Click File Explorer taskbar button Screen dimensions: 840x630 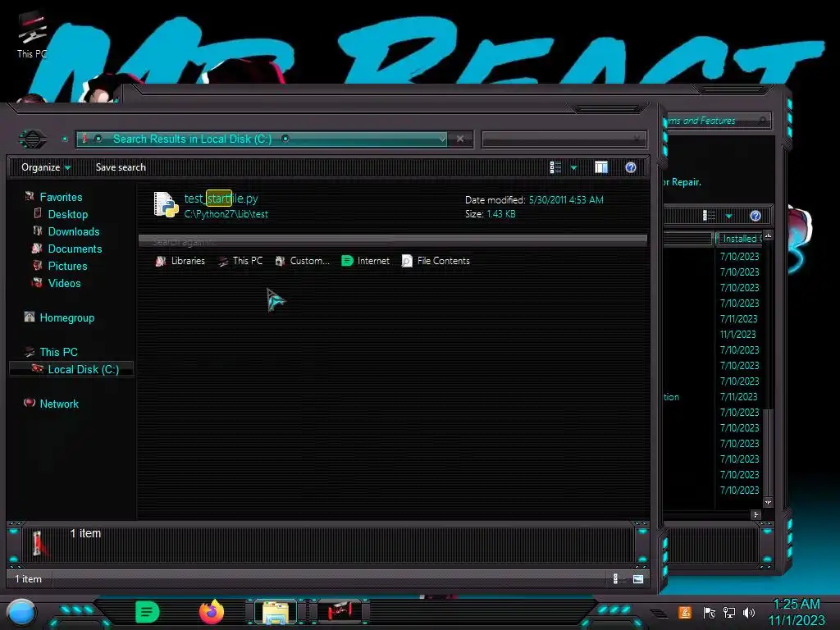[276, 612]
